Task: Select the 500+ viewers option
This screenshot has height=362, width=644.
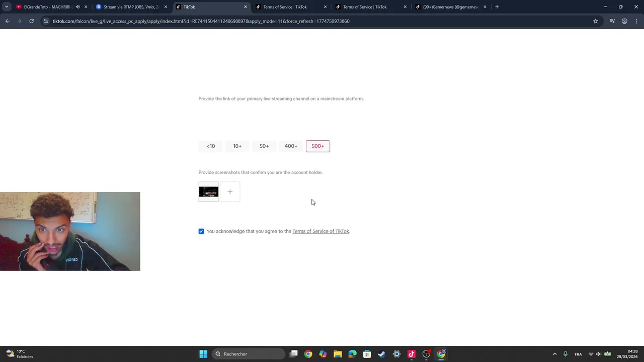Action: pyautogui.click(x=318, y=146)
